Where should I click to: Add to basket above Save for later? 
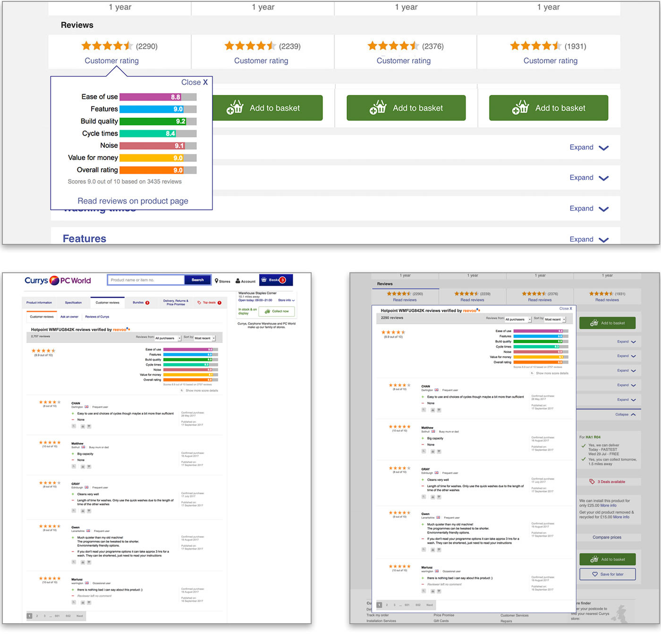click(x=608, y=559)
